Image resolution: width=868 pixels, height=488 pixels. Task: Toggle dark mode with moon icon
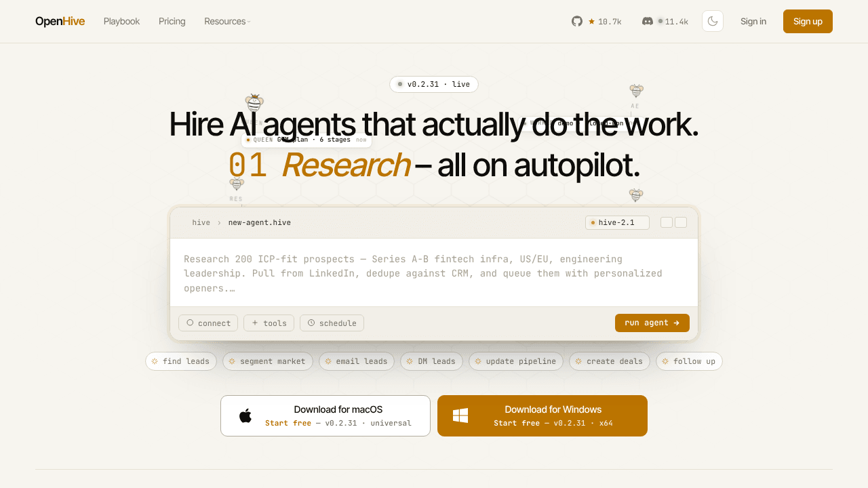pyautogui.click(x=713, y=21)
